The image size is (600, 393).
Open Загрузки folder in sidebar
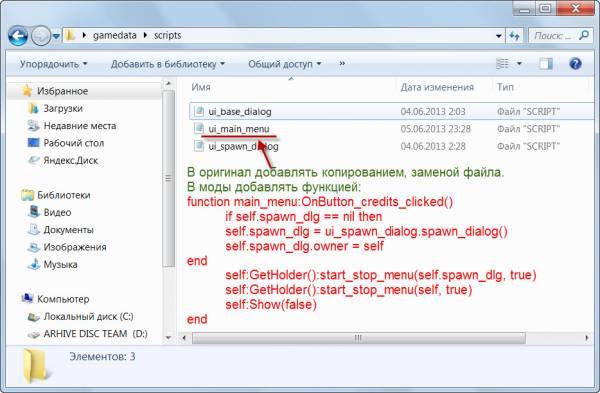click(63, 109)
